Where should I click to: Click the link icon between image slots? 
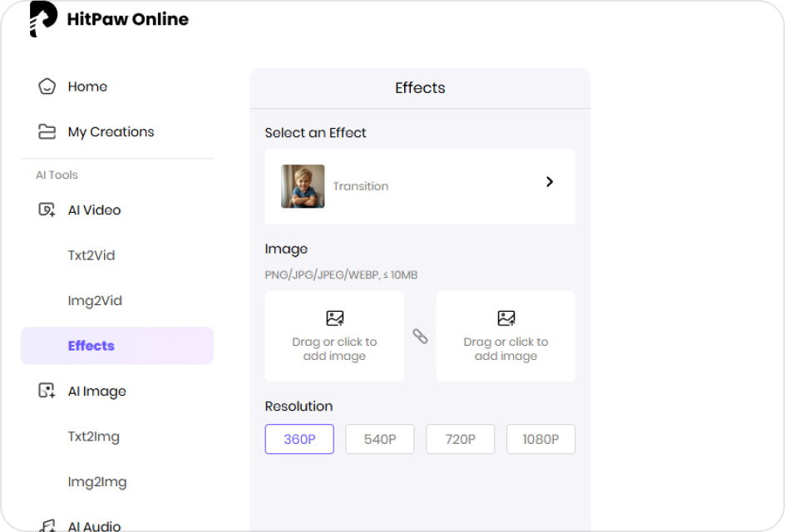[x=420, y=337]
